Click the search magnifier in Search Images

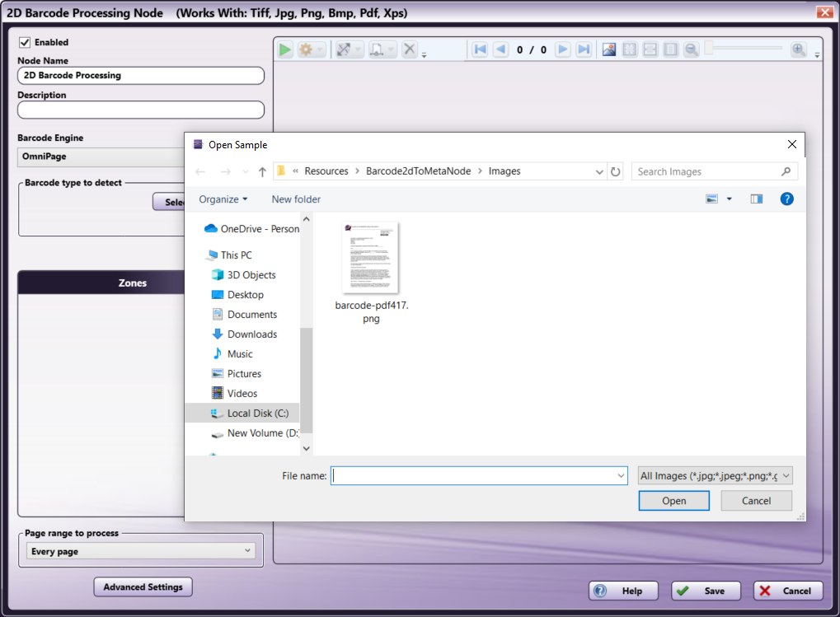786,171
